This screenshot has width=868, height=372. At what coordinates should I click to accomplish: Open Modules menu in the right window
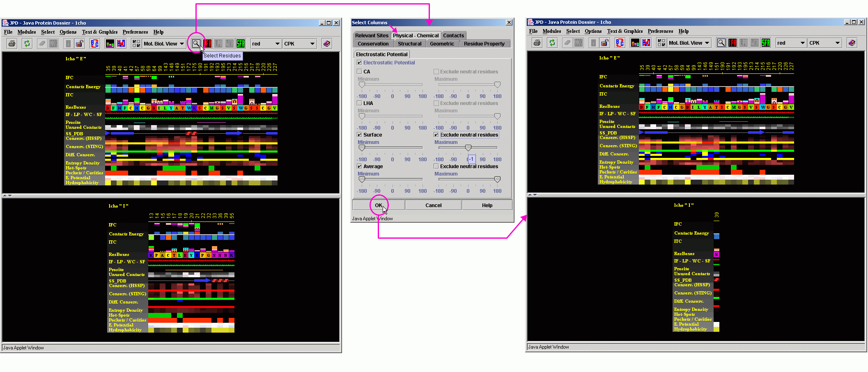click(551, 31)
